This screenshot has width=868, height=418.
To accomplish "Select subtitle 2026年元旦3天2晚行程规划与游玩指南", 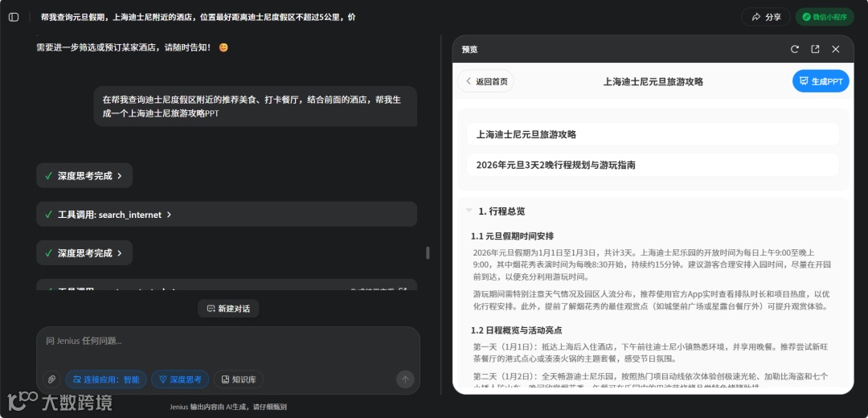I will (653, 165).
